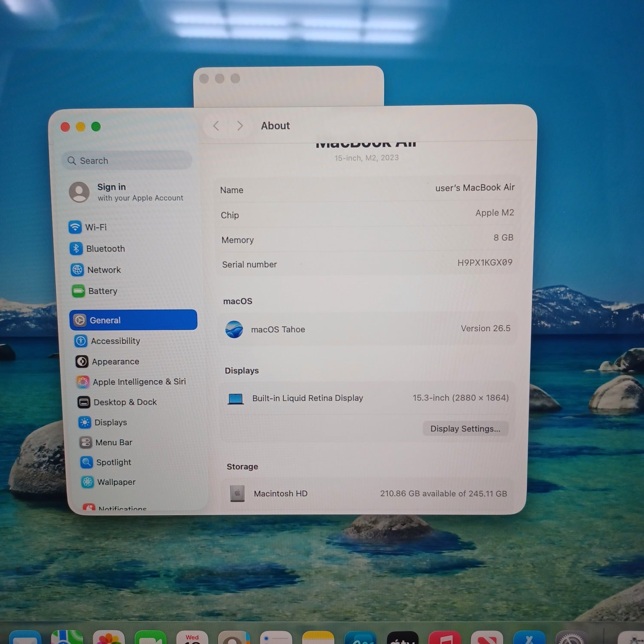The height and width of the screenshot is (644, 644).
Task: Click the "15-inch, M2, 2023" subtitle
Action: coord(367,158)
